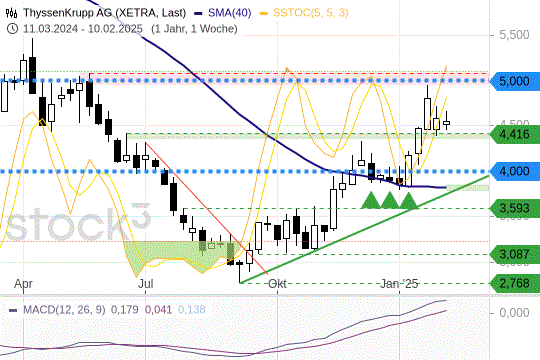This screenshot has width=540, height=360.
Task: Click the green 3,087 price label
Action: pyautogui.click(x=515, y=255)
